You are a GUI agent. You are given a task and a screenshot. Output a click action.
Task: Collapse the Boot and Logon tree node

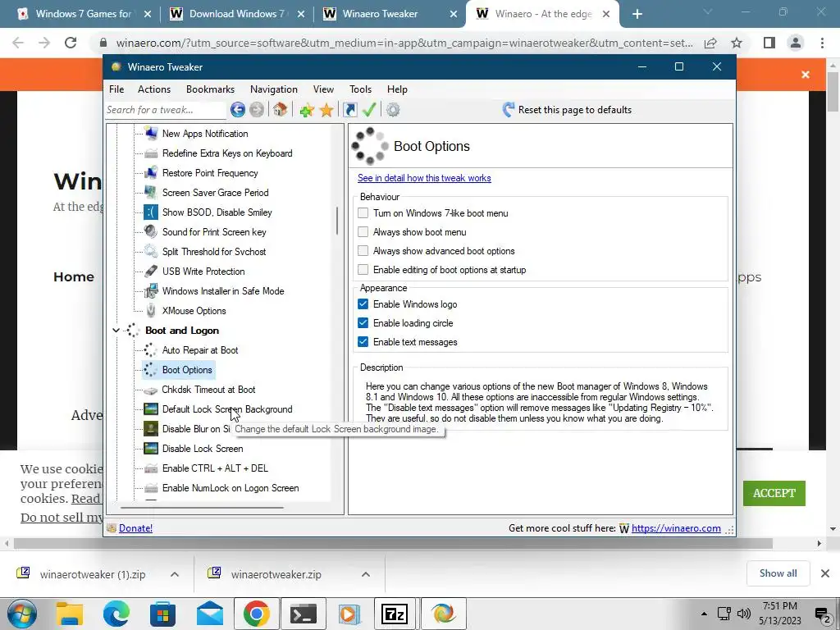(116, 331)
